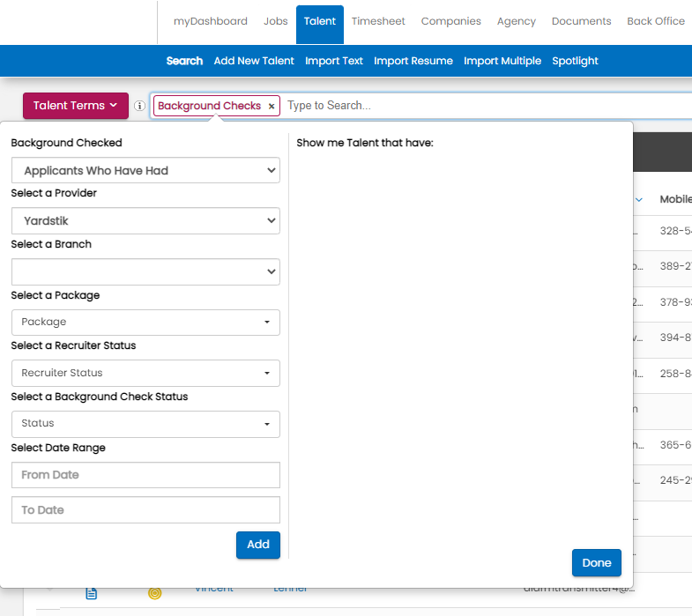Select Import Text in submenu
Viewport: 692px width, 616px height.
tap(333, 61)
